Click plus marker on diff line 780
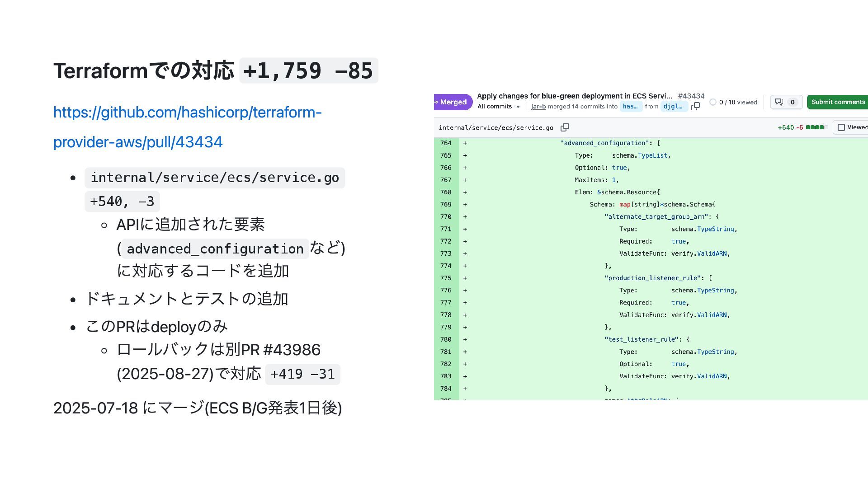The width and height of the screenshot is (868, 488). 465,340
